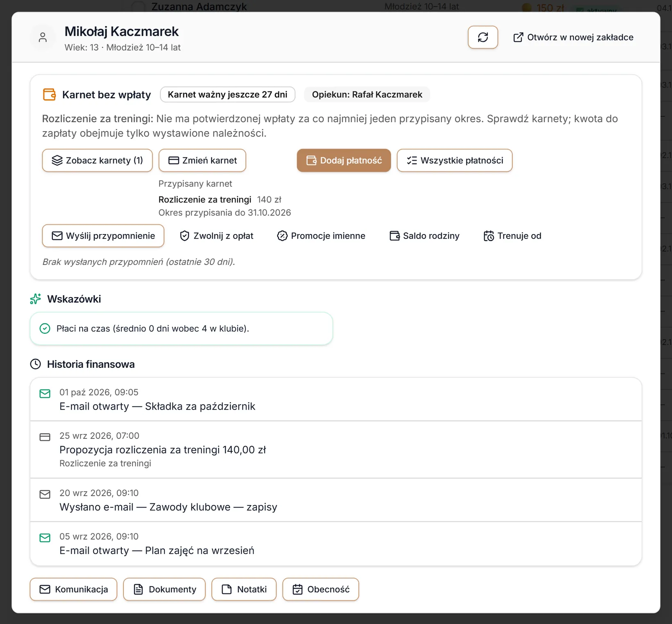Open the Dokumenty section
Image resolution: width=672 pixels, height=624 pixels.
point(164,589)
